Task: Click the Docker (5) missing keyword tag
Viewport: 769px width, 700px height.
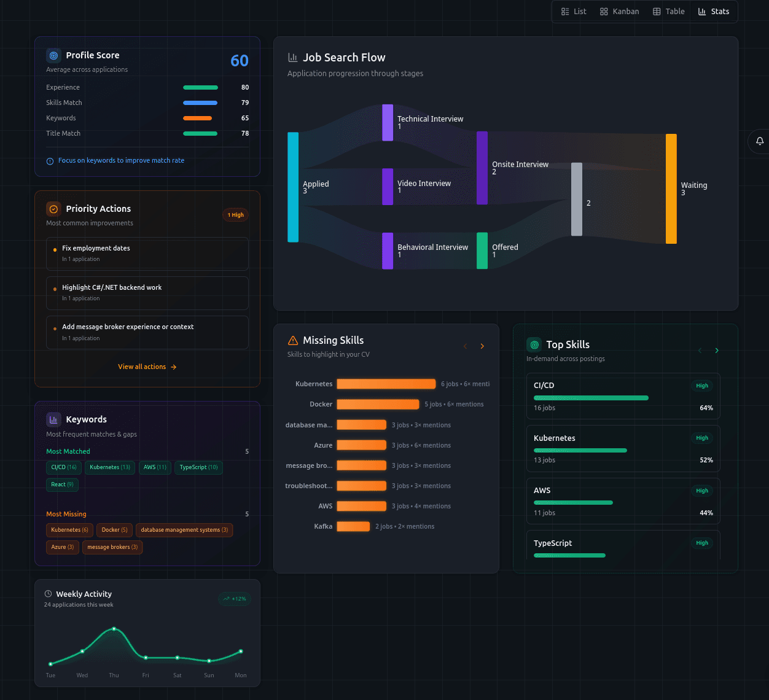Action: 114,530
